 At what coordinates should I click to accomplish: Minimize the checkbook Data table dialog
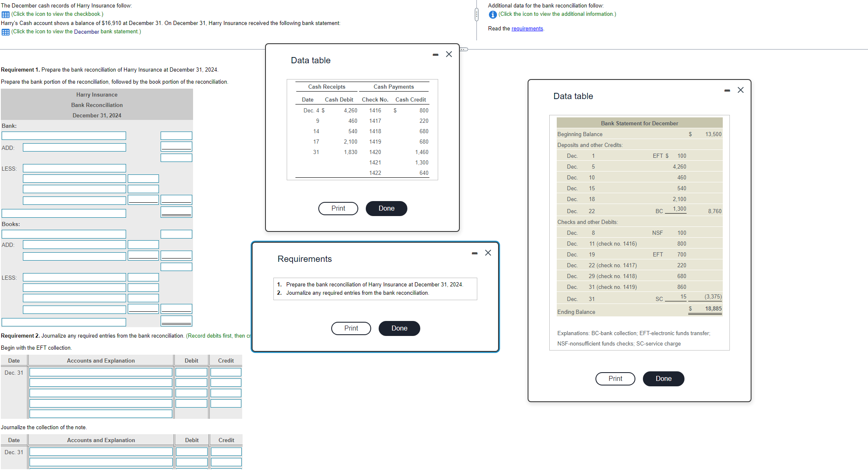(x=435, y=55)
